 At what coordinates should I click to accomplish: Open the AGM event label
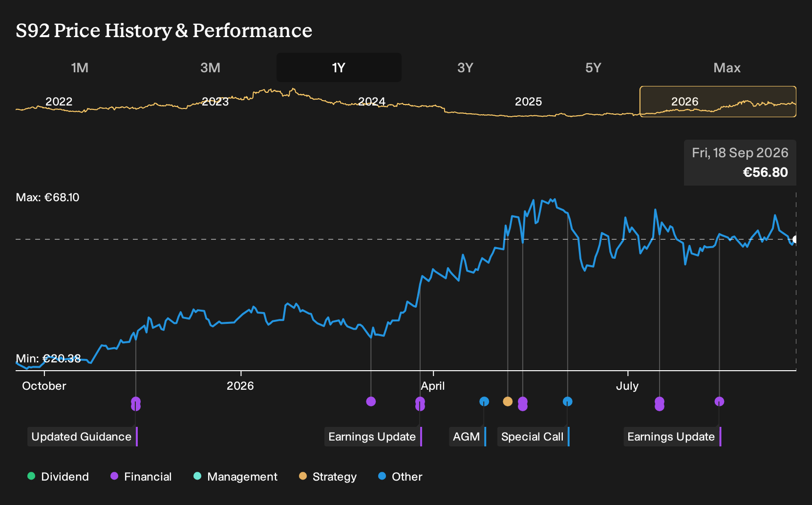[468, 437]
